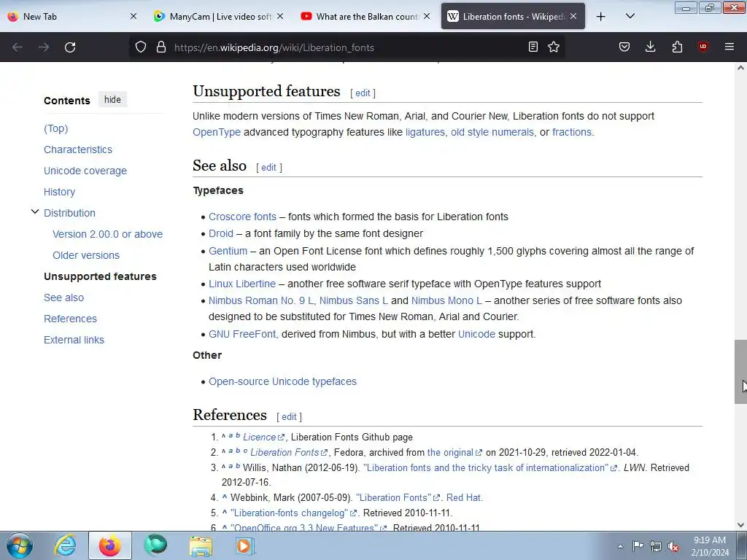Open the Nimbus Mono L link

point(447,300)
